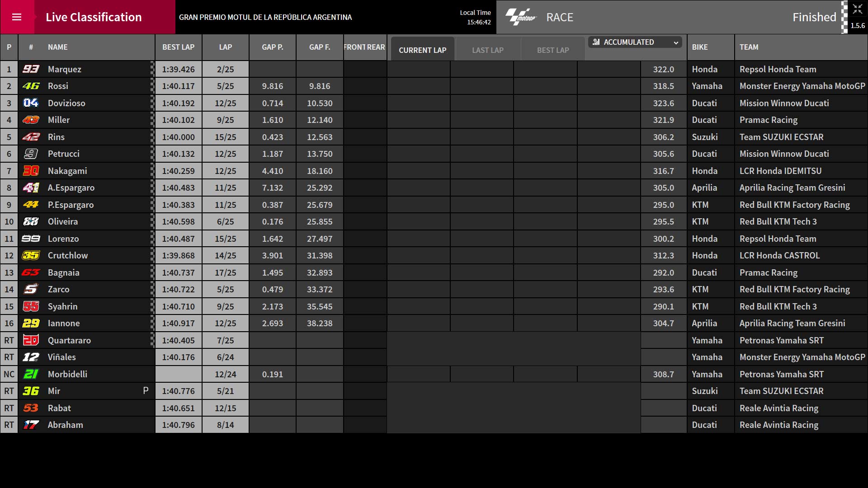
Task: Click Dovizioso's top speed 323.6
Action: point(663,103)
